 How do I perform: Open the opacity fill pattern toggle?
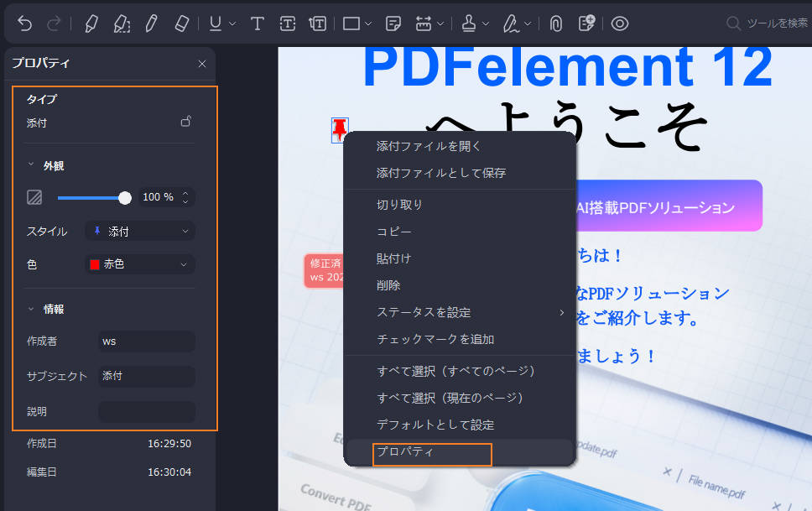pos(34,197)
